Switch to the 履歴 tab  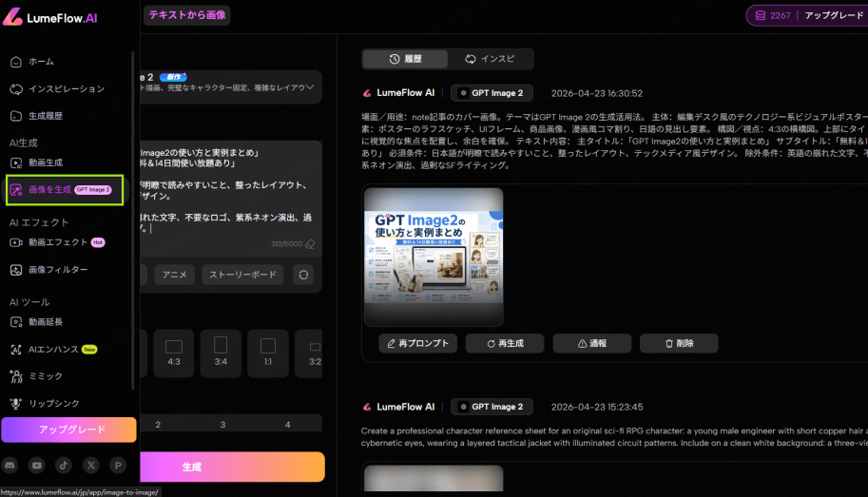pos(405,59)
